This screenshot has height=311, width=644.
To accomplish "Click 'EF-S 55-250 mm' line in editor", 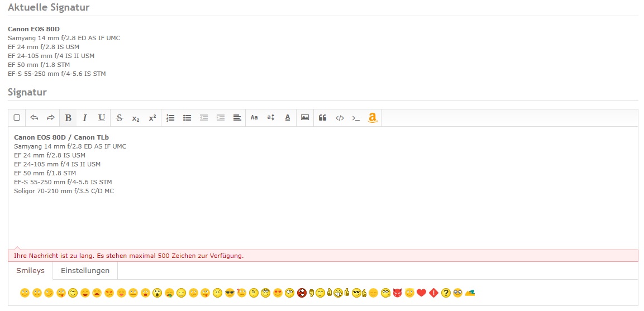I will (x=63, y=182).
